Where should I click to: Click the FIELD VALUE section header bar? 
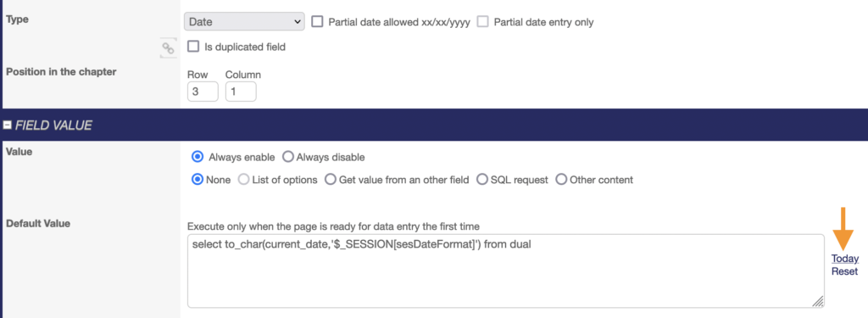[x=434, y=126]
